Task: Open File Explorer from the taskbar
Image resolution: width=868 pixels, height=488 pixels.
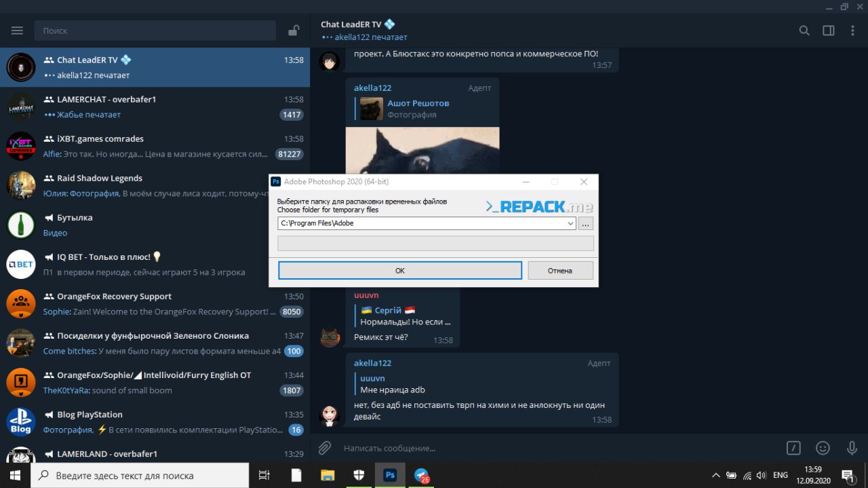Action: point(328,475)
